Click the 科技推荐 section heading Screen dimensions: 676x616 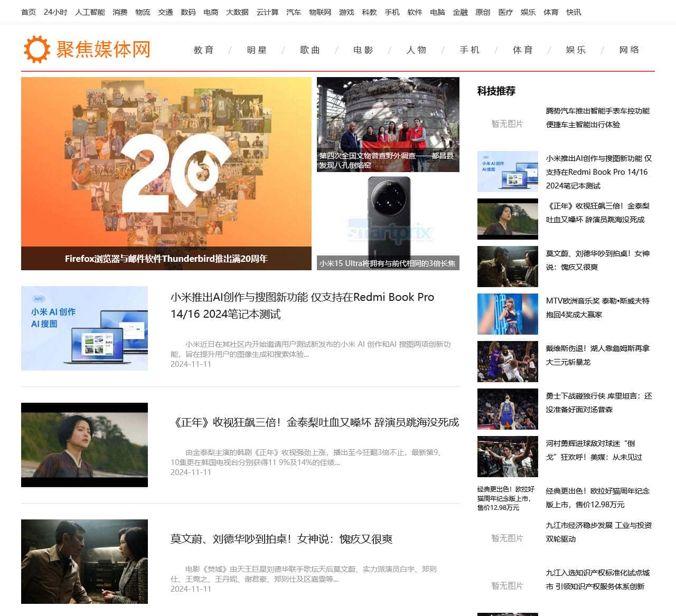pyautogui.click(x=496, y=91)
